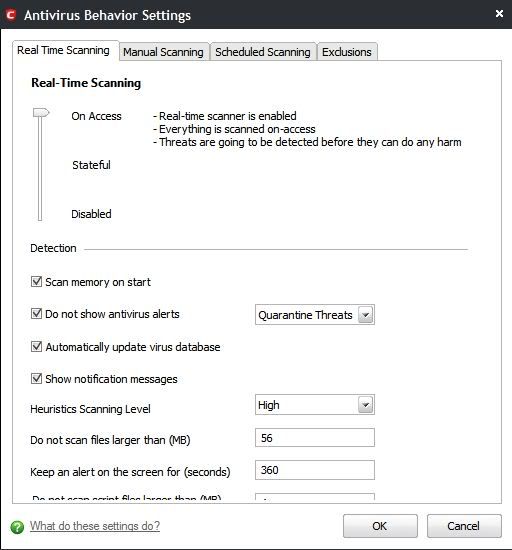
Task: Go to the Exclusions tab
Action: [347, 52]
